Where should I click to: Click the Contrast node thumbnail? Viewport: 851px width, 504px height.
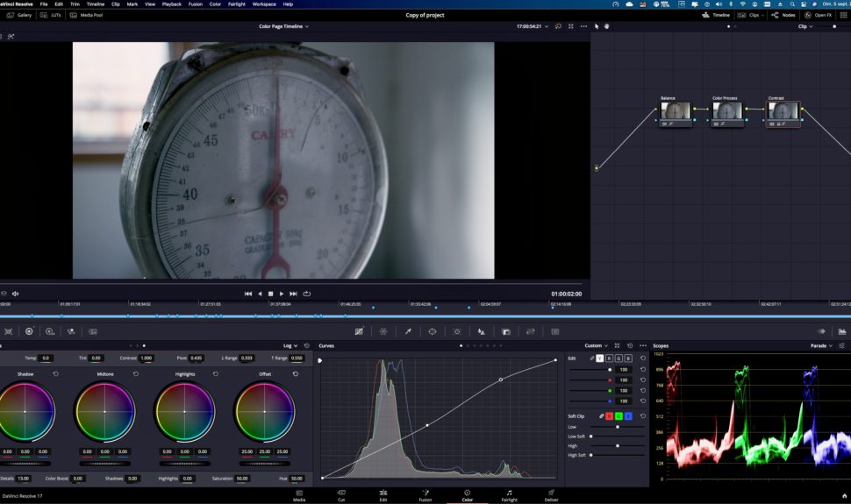click(x=783, y=110)
